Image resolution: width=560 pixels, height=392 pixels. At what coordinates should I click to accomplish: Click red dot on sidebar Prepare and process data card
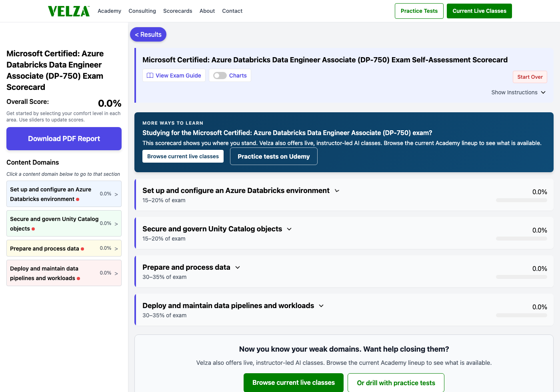(82, 249)
